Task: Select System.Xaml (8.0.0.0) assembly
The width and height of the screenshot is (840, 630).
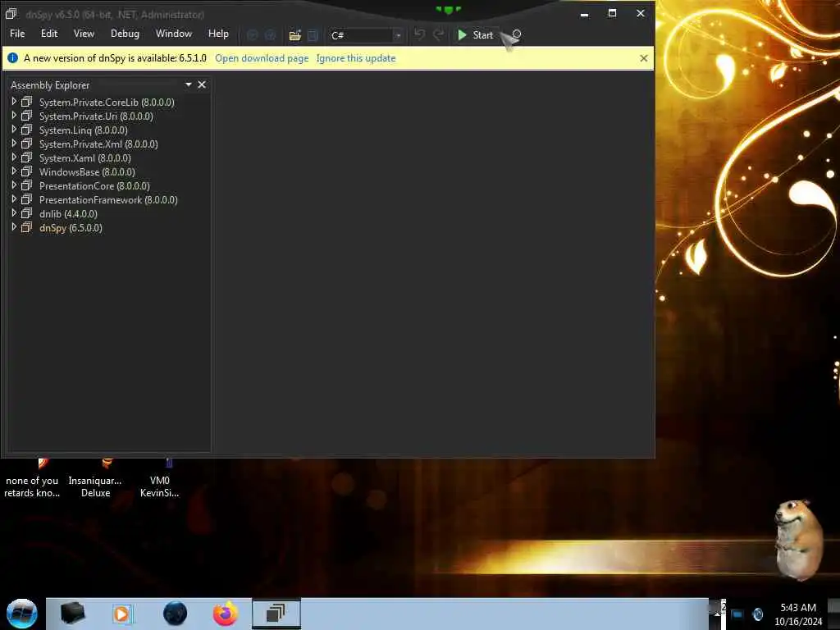Action: pos(84,158)
